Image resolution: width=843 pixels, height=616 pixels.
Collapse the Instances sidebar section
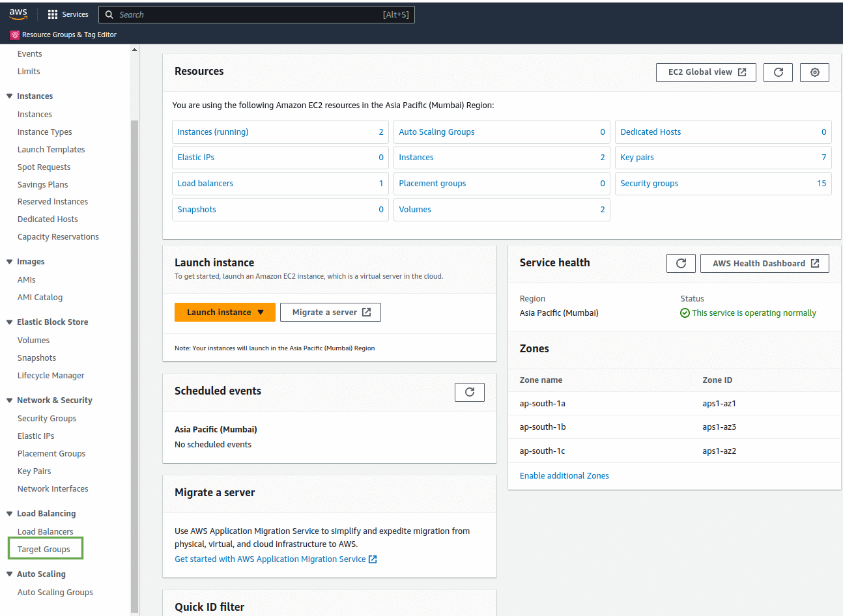9,96
